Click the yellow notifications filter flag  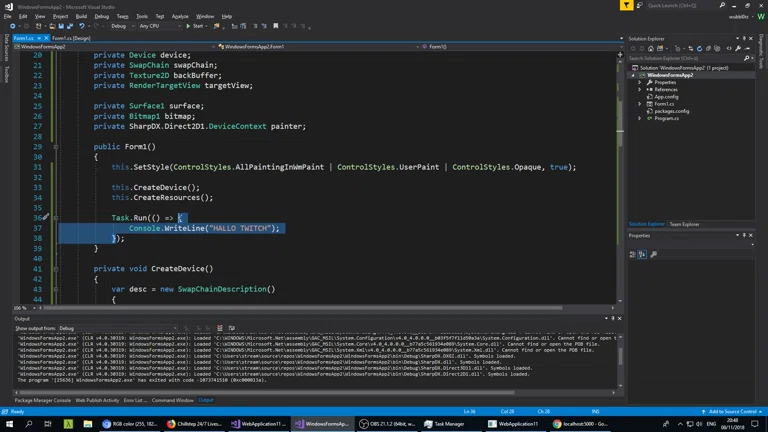tap(626, 5)
